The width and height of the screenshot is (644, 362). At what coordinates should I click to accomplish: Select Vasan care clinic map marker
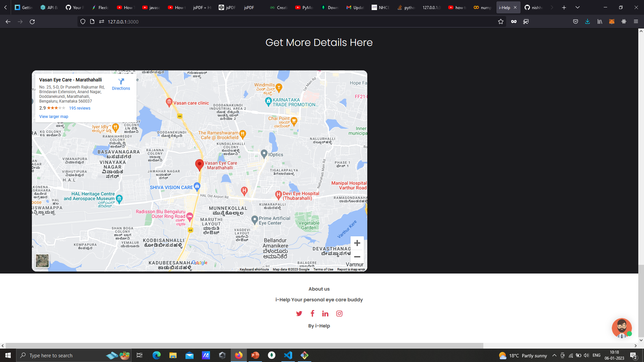(x=169, y=102)
